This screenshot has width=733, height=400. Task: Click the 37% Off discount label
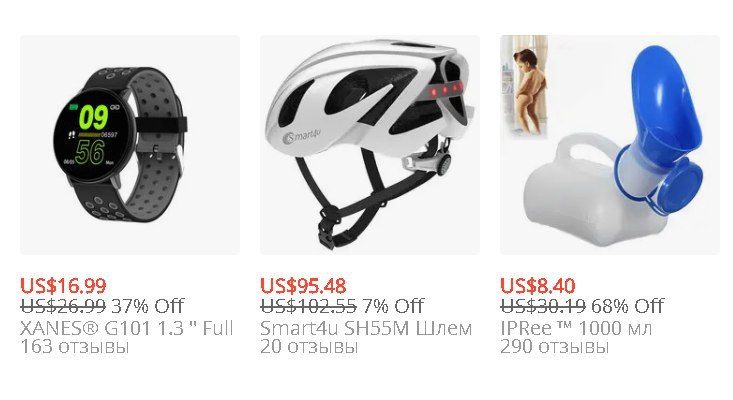148,307
